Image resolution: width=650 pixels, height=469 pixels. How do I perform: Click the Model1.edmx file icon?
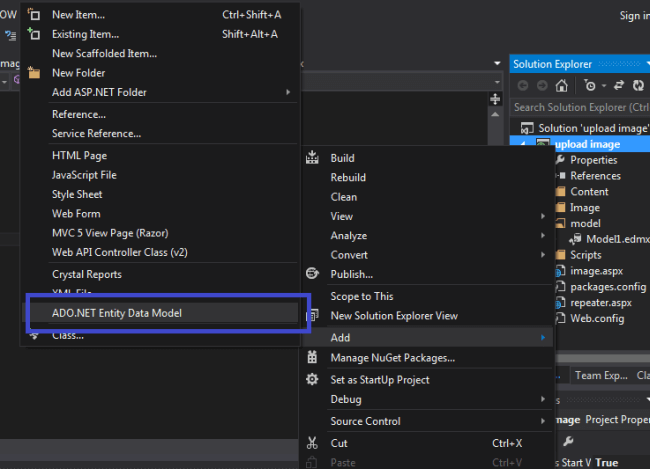[575, 239]
